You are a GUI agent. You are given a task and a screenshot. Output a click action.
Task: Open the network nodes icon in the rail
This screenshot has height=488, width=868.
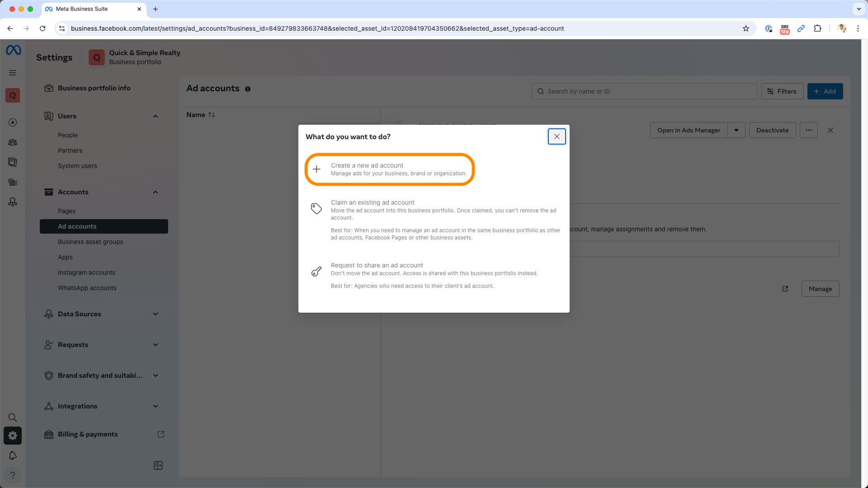[13, 202]
